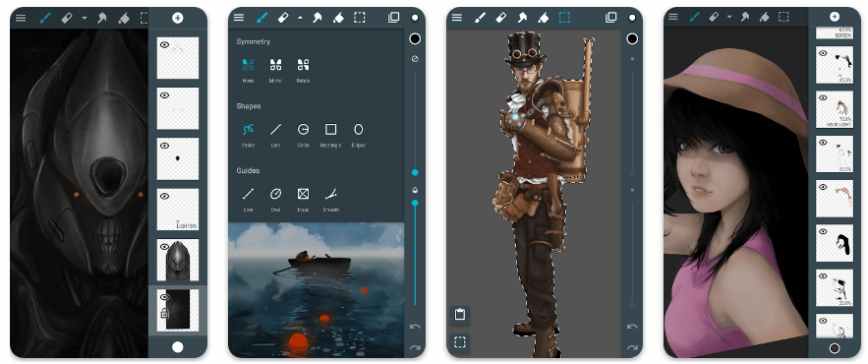Image resolution: width=868 pixels, height=364 pixels.
Task: Toggle visibility of top layer, alien screen
Action: 164,45
